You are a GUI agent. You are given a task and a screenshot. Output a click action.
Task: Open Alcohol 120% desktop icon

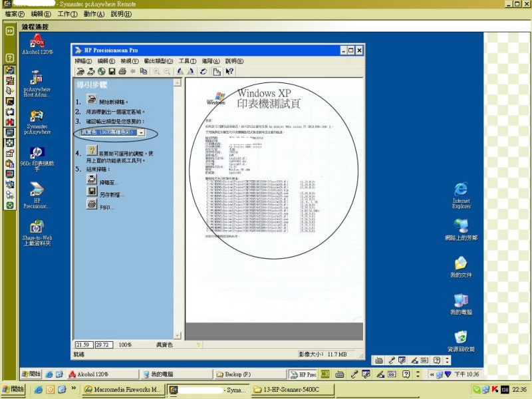click(37, 45)
